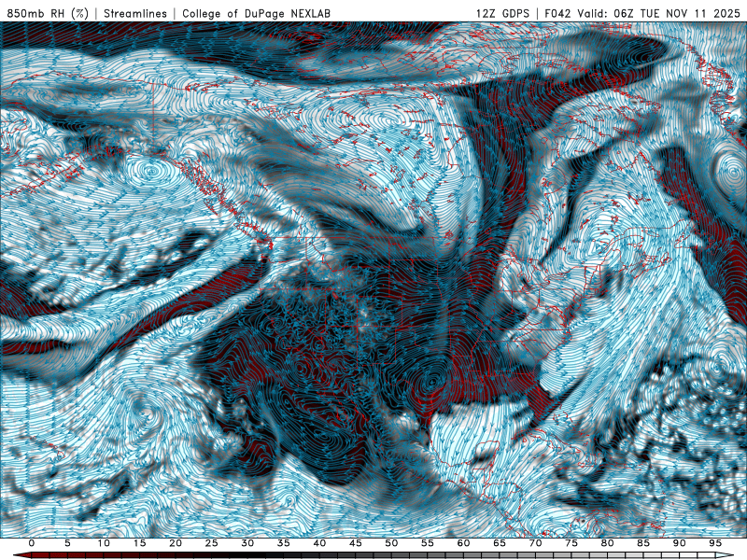
Task: Click the colorbar label "15"
Action: pyautogui.click(x=139, y=543)
